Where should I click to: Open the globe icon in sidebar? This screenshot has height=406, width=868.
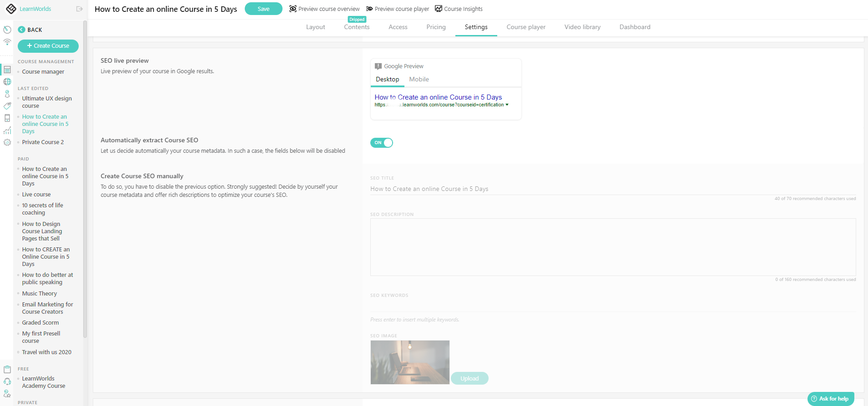coord(7,82)
